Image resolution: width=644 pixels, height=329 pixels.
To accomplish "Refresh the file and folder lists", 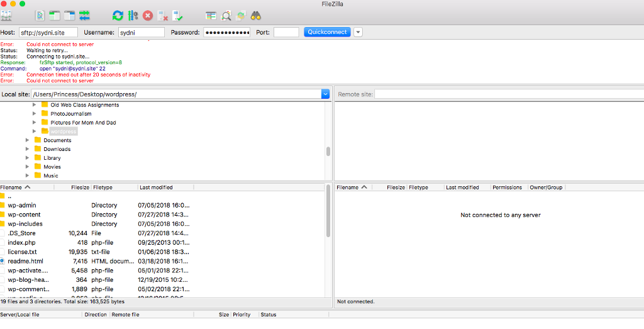I will [118, 15].
